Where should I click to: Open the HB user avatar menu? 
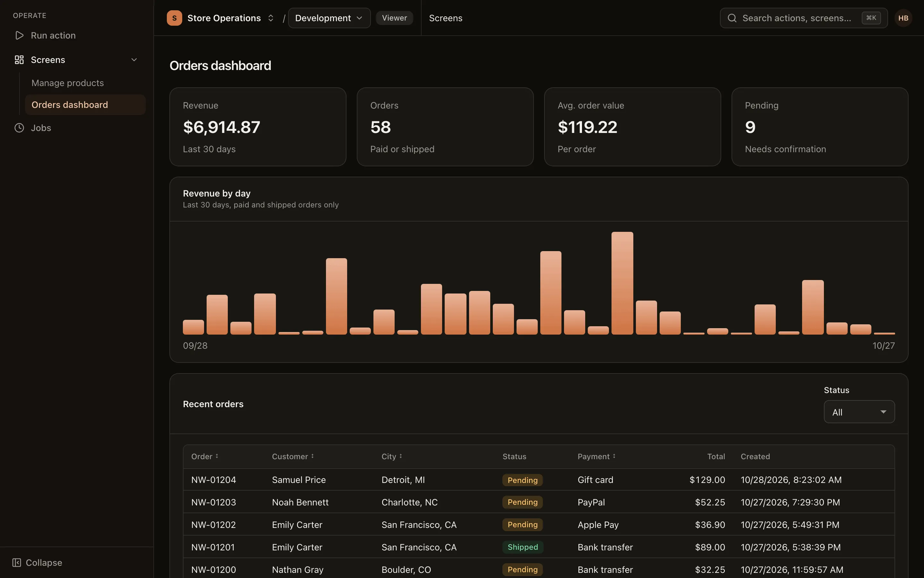click(903, 18)
